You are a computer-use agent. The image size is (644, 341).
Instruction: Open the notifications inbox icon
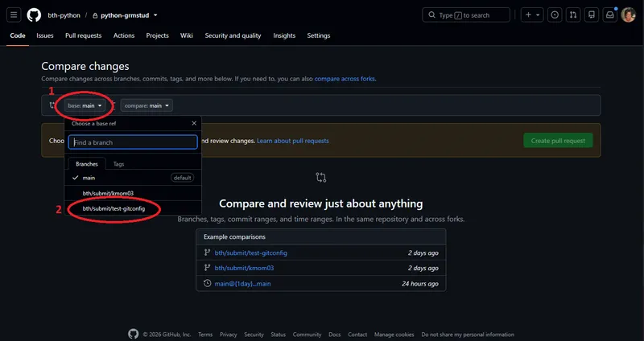(610, 15)
